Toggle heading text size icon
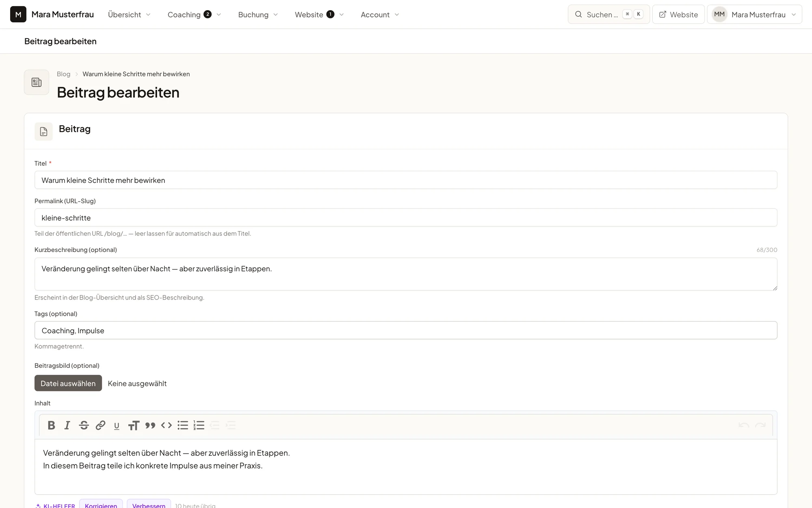Image resolution: width=812 pixels, height=508 pixels. tap(134, 426)
